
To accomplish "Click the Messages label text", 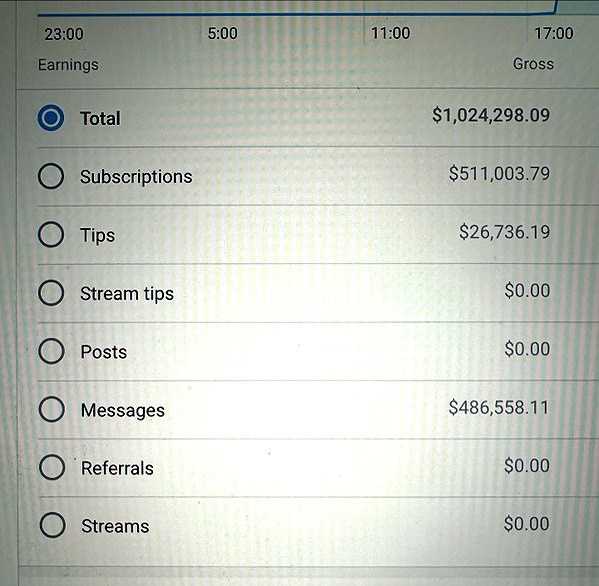I will click(123, 411).
